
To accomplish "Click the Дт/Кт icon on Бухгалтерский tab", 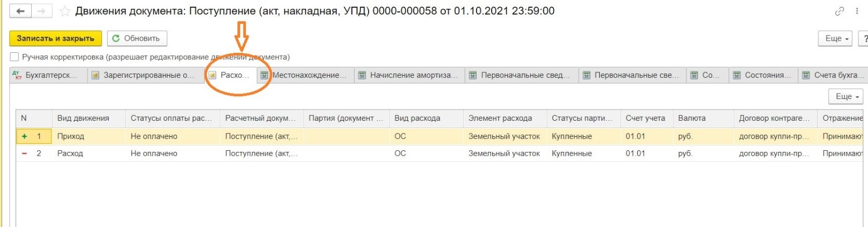I will [17, 75].
